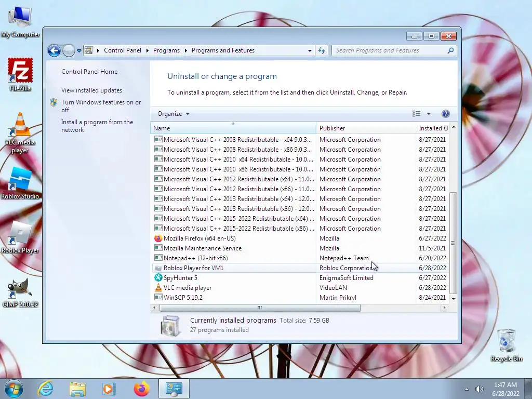
Task: Open recent pages dropdown beside nav arrows
Action: tap(79, 51)
